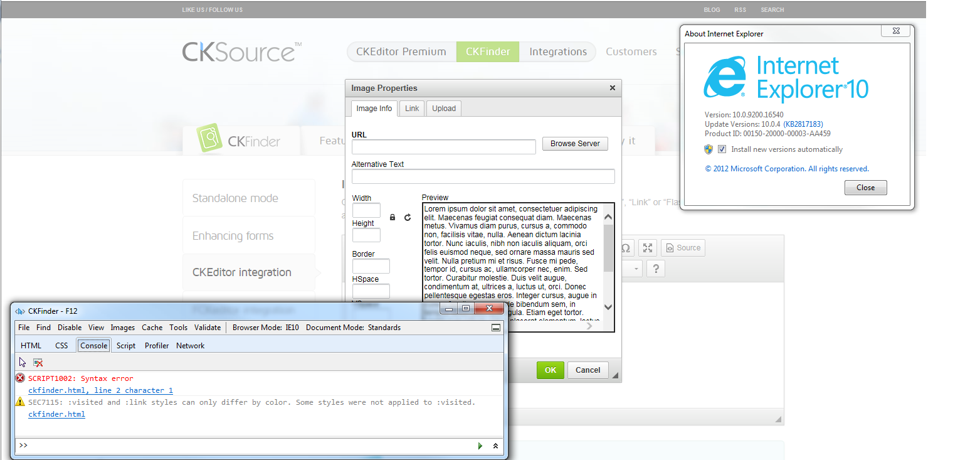Open the dropdown arrow in the editor toolbar
Viewport: 980px width, 460px height.
point(636,269)
